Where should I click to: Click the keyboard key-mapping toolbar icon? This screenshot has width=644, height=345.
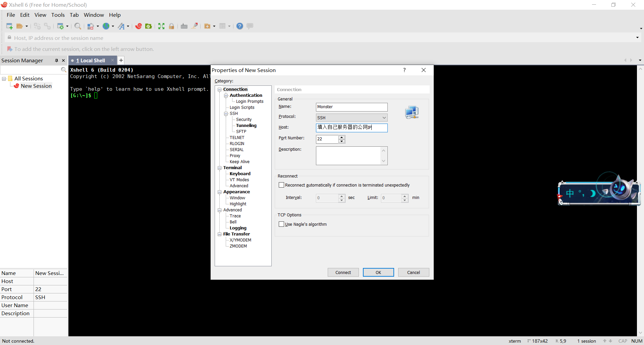click(x=184, y=26)
